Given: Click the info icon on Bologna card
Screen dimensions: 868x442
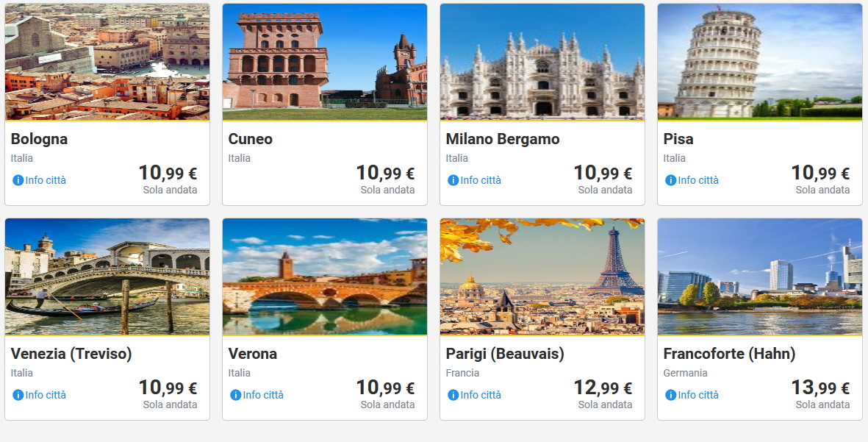Looking at the screenshot, I should pyautogui.click(x=18, y=180).
